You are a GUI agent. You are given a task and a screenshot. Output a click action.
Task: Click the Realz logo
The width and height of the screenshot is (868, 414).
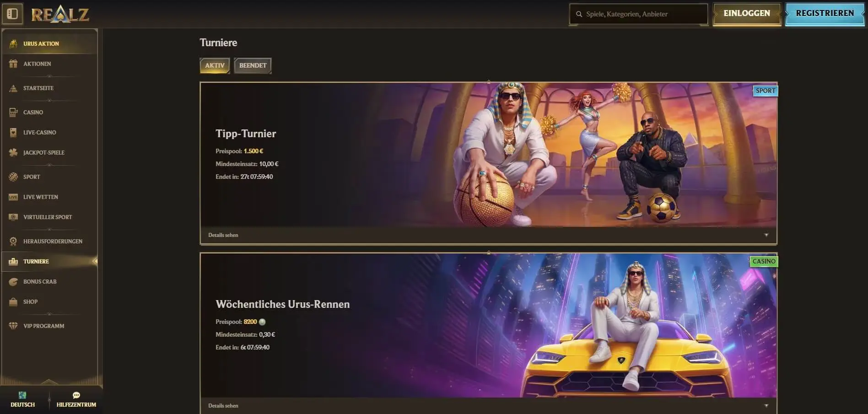tap(60, 14)
